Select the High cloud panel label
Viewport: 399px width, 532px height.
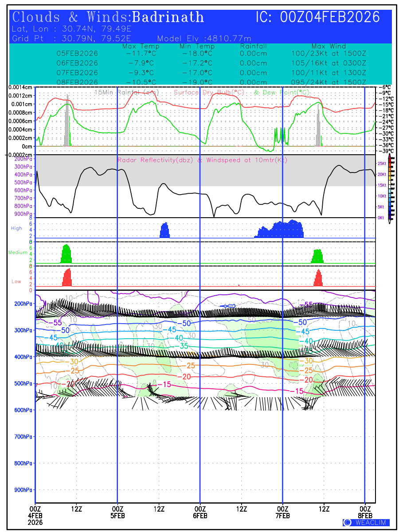[16, 228]
